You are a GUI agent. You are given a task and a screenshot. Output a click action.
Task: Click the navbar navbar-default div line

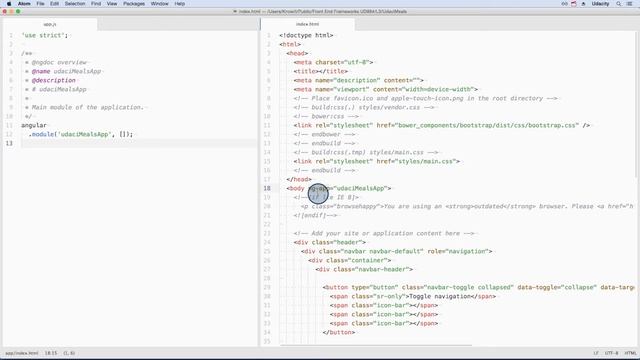click(x=396, y=251)
